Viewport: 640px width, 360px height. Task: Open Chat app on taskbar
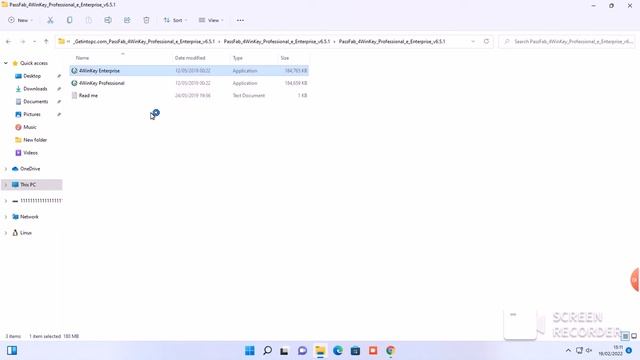pos(302,351)
